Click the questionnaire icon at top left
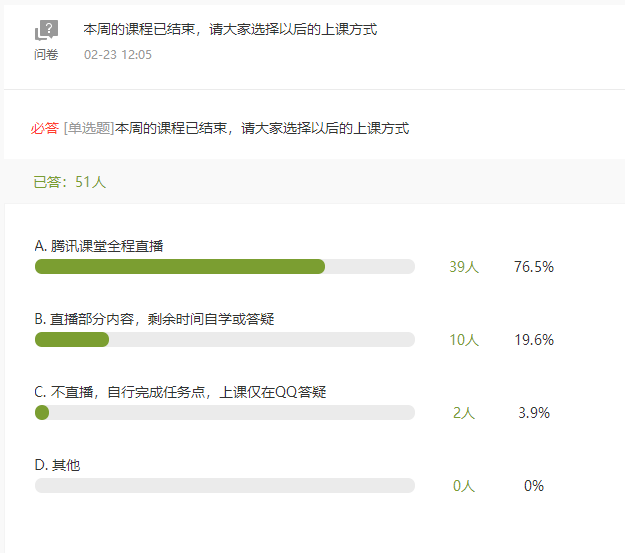The height and width of the screenshot is (553, 625). [x=46, y=31]
